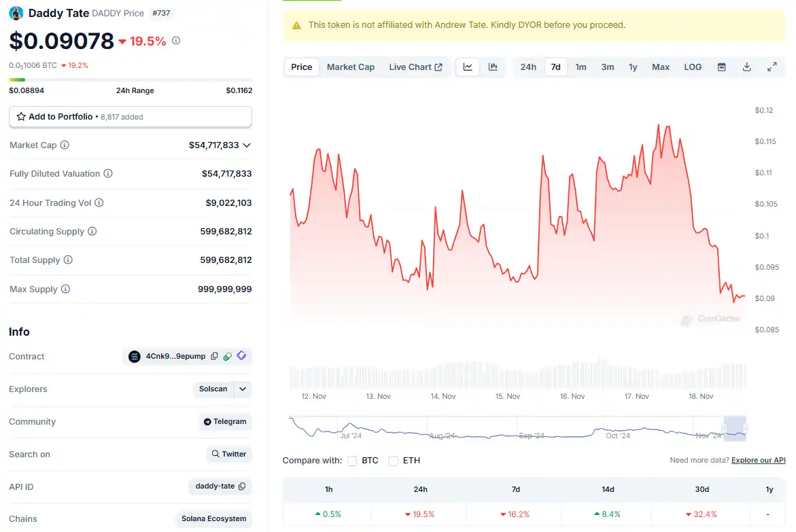
Task: Open the Explorers dropdown arrow
Action: 243,389
